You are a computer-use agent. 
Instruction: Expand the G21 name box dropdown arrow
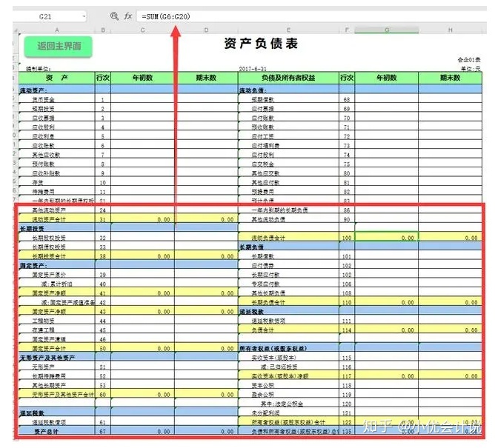(x=84, y=16)
